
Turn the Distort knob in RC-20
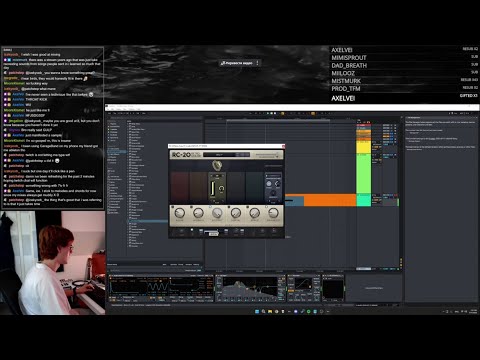point(217,213)
